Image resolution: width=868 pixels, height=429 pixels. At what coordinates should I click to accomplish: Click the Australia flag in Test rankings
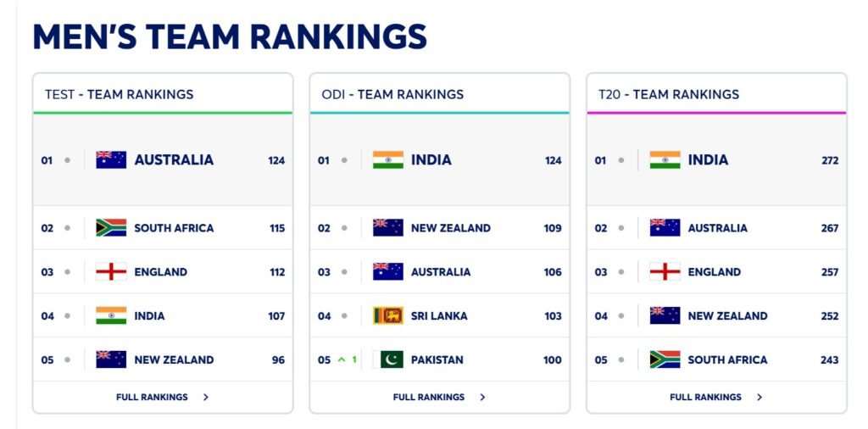tap(111, 159)
